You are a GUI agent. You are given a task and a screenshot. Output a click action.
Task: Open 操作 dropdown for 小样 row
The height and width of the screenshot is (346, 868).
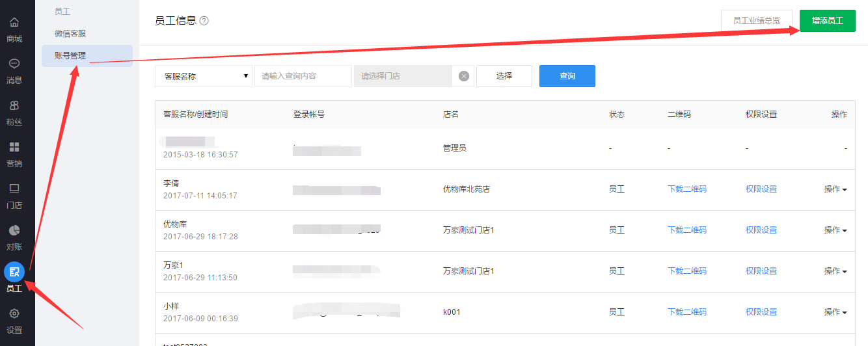[835, 312]
